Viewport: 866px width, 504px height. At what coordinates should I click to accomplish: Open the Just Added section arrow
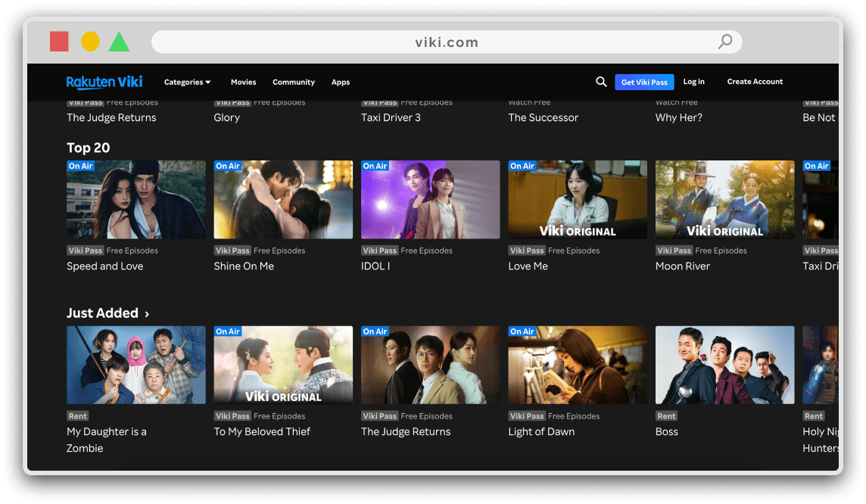(x=147, y=314)
